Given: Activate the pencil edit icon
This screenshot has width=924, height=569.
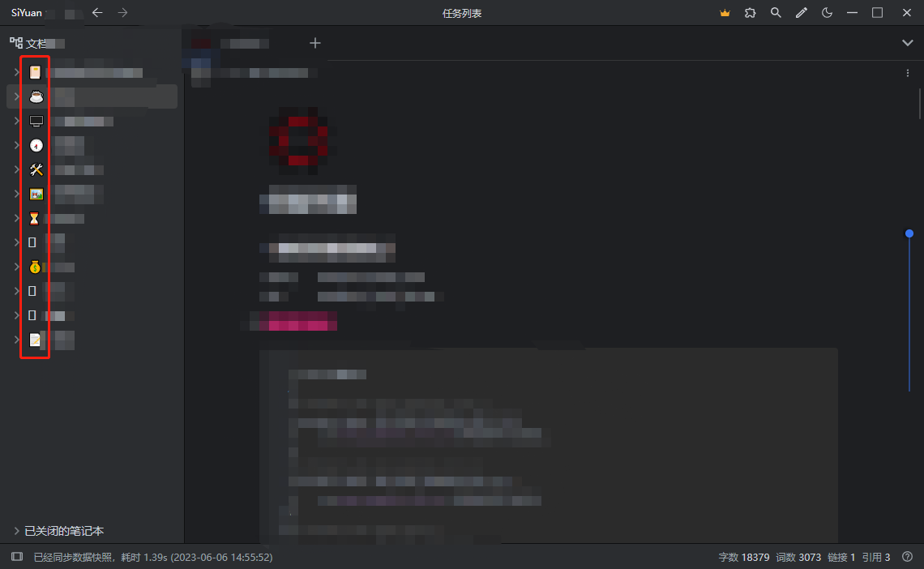Looking at the screenshot, I should 802,13.
